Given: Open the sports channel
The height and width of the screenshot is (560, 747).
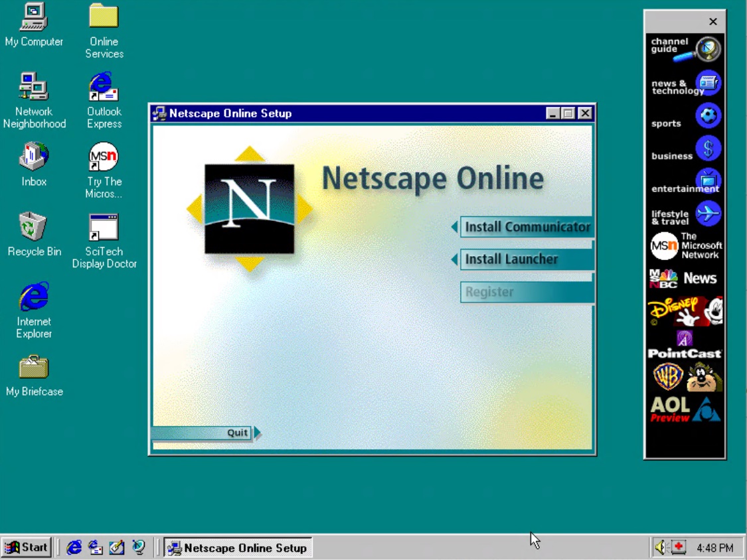Looking at the screenshot, I should (x=685, y=117).
